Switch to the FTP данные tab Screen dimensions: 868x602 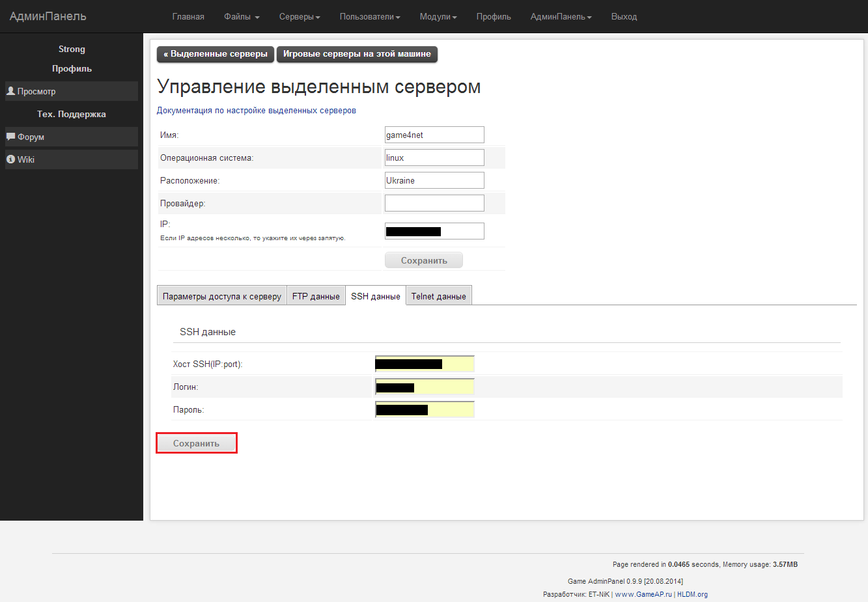[316, 296]
